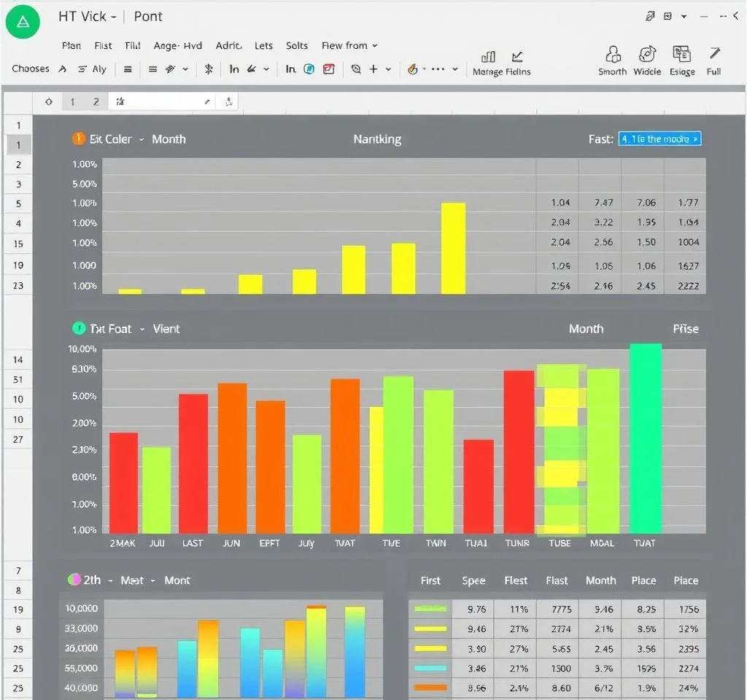Click the magnifier zoom icon in toolbar
The width and height of the screenshot is (747, 700).
(x=356, y=69)
